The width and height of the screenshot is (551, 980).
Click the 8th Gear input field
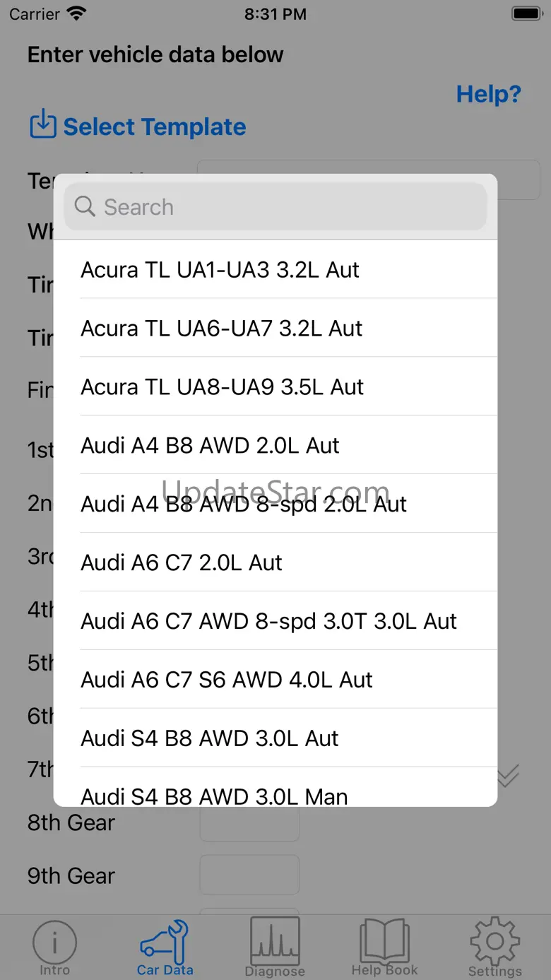249,823
